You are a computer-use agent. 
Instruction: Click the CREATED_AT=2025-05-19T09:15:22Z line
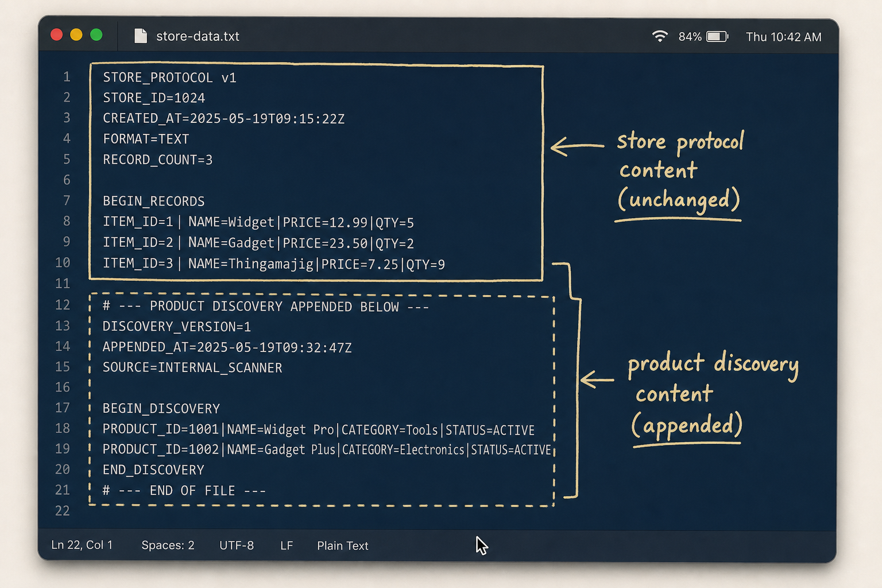(x=224, y=119)
